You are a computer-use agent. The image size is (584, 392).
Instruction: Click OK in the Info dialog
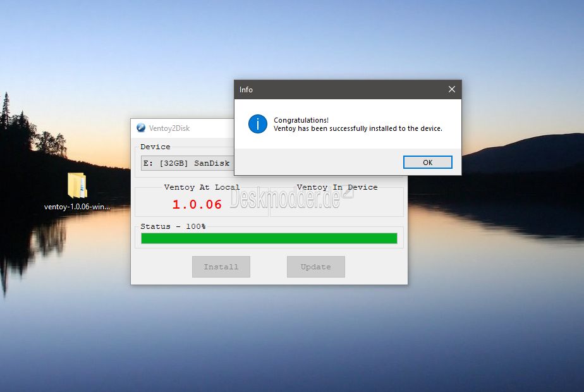click(x=427, y=162)
